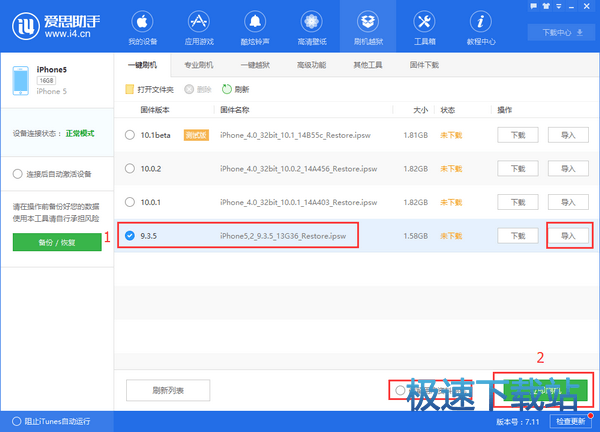Viewport: 600px width, 432px height.
Task: Click 导入 for the 9.3.5 firmware
Action: (568, 236)
